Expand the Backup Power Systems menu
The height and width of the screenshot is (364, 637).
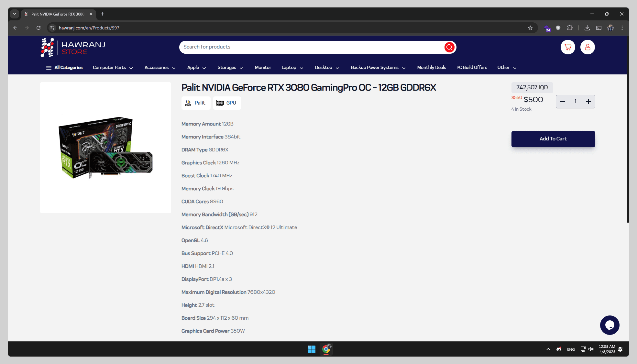coord(378,68)
